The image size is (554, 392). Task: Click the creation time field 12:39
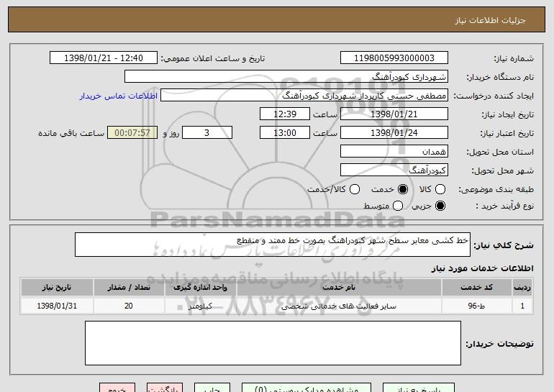click(285, 114)
